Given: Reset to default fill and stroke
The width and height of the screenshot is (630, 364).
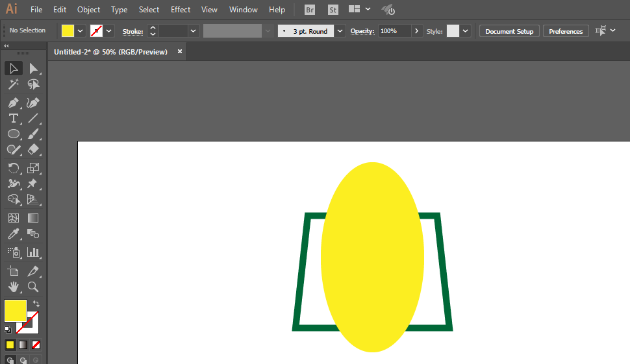Looking at the screenshot, I should click(x=8, y=330).
